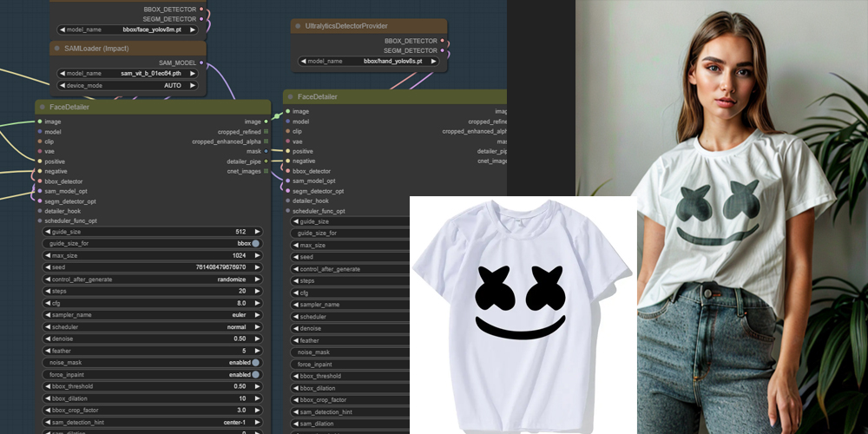Screen dimensions: 868x434
Task: Open the bbox/face_yolov8m.pt model_name combo
Action: [128, 30]
